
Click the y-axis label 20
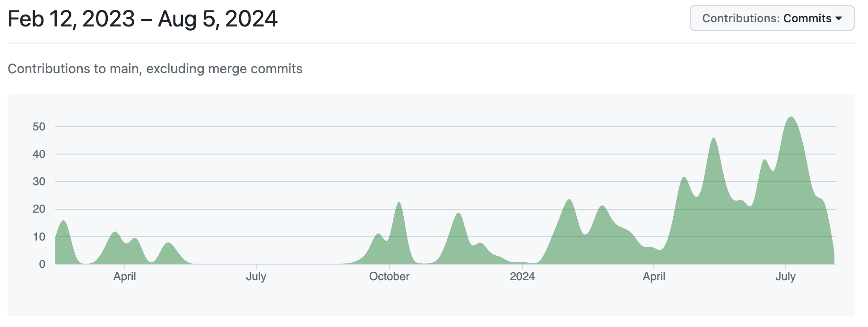[39, 209]
